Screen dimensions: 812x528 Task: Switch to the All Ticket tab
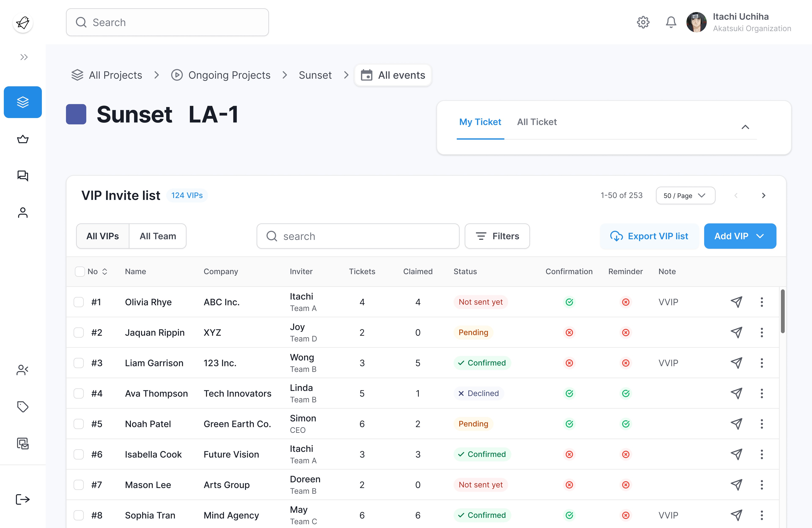click(537, 122)
